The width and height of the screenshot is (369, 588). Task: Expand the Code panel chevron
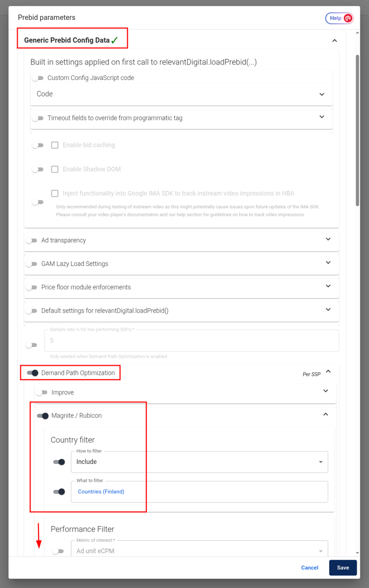(x=322, y=94)
